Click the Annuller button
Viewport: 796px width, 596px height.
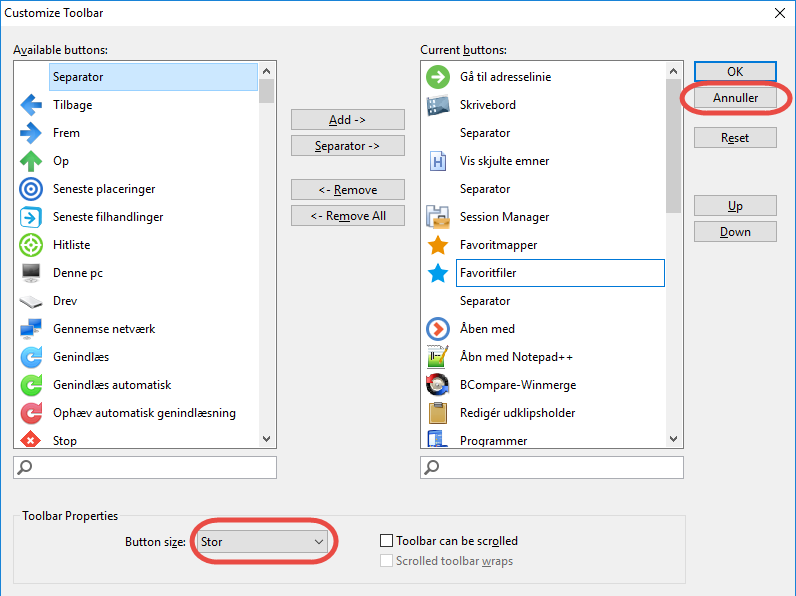(735, 98)
